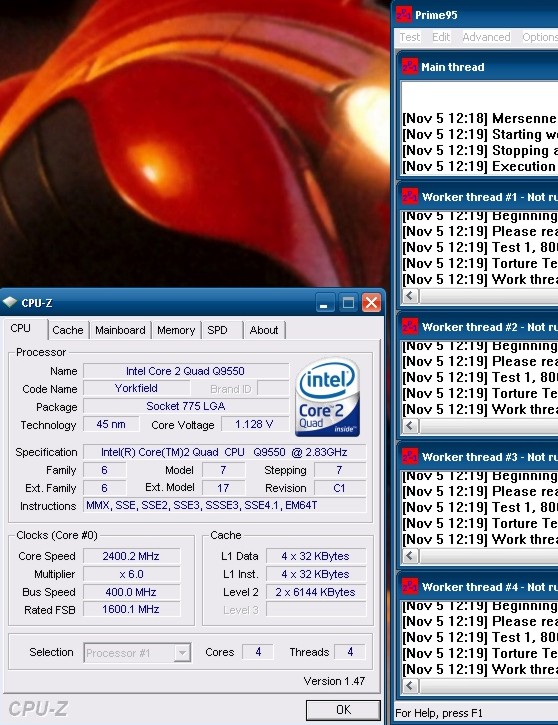Click the Mersenne log line in Main thread
The height and width of the screenshot is (725, 558).
tap(479, 118)
